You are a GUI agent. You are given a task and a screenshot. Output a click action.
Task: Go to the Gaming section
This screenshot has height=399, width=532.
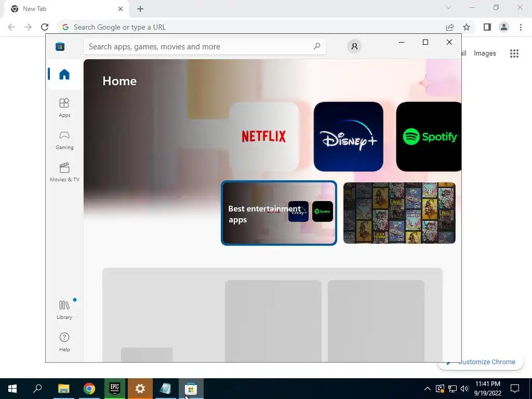tap(64, 140)
